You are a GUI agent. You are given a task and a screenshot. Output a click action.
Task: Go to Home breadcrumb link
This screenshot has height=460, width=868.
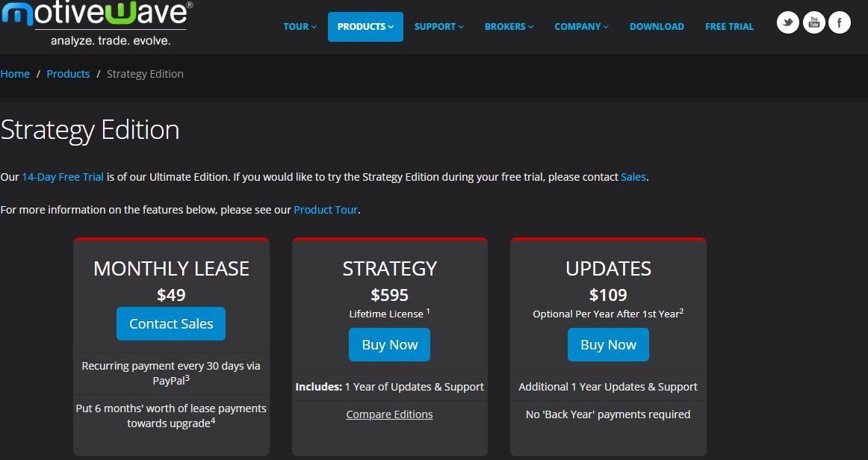(x=15, y=74)
